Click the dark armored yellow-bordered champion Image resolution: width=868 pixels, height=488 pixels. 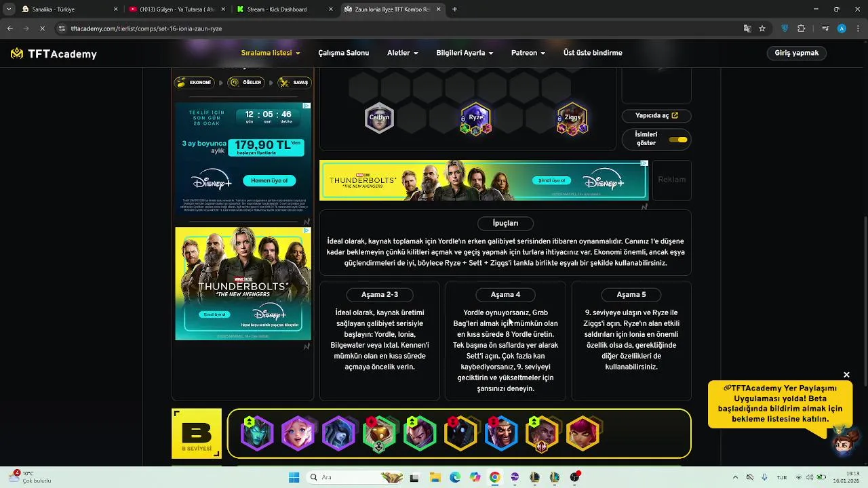(x=460, y=433)
